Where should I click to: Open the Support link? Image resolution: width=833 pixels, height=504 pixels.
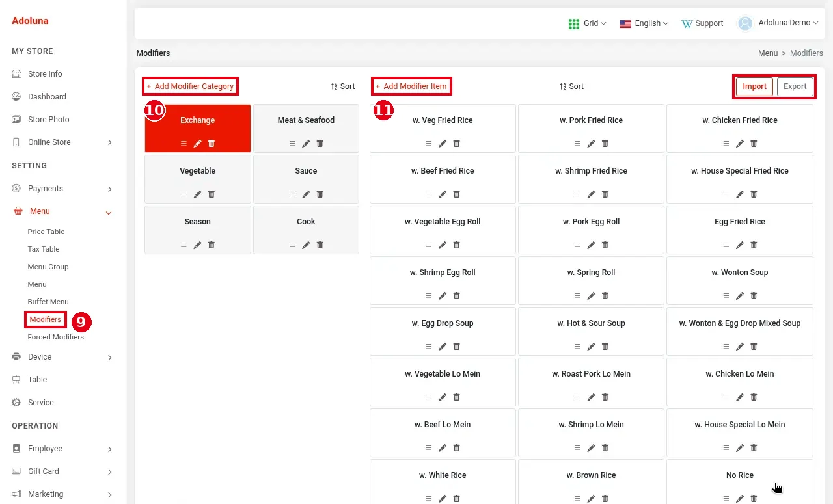[x=702, y=23]
